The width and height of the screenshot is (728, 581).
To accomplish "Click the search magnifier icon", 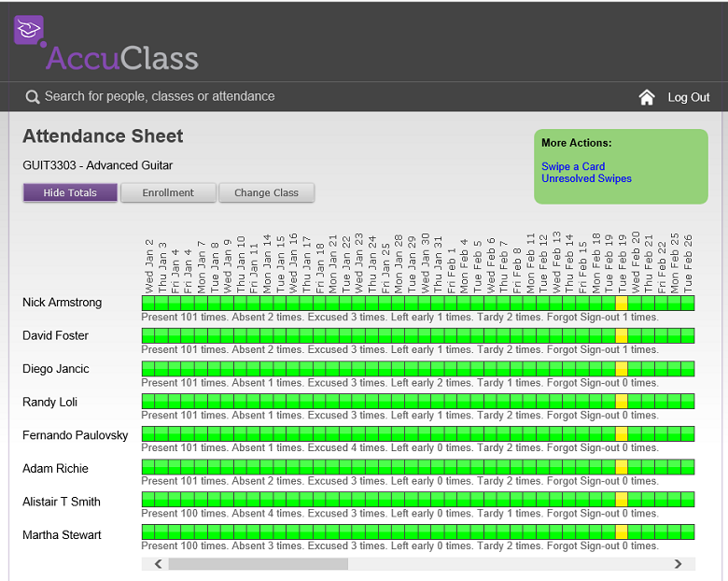I will point(33,97).
